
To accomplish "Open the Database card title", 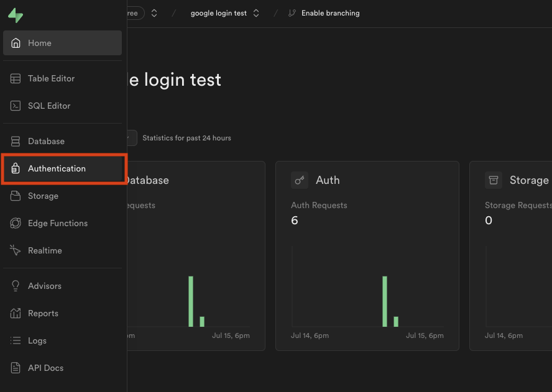I will click(x=148, y=180).
